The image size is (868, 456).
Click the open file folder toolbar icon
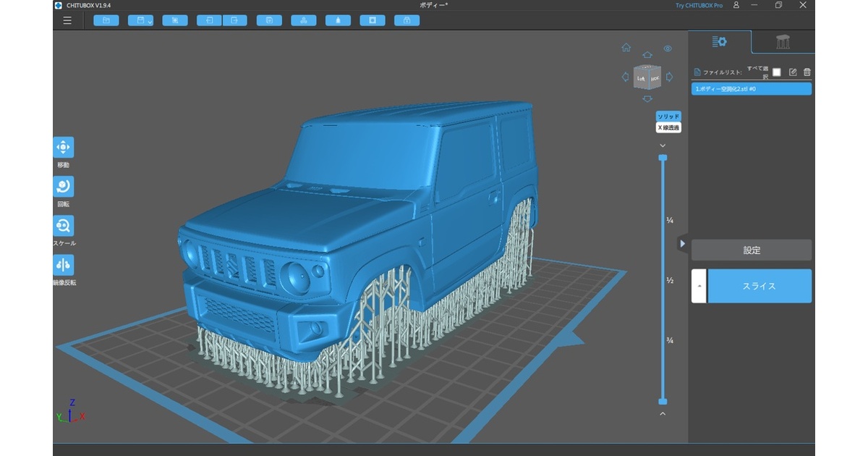(106, 20)
